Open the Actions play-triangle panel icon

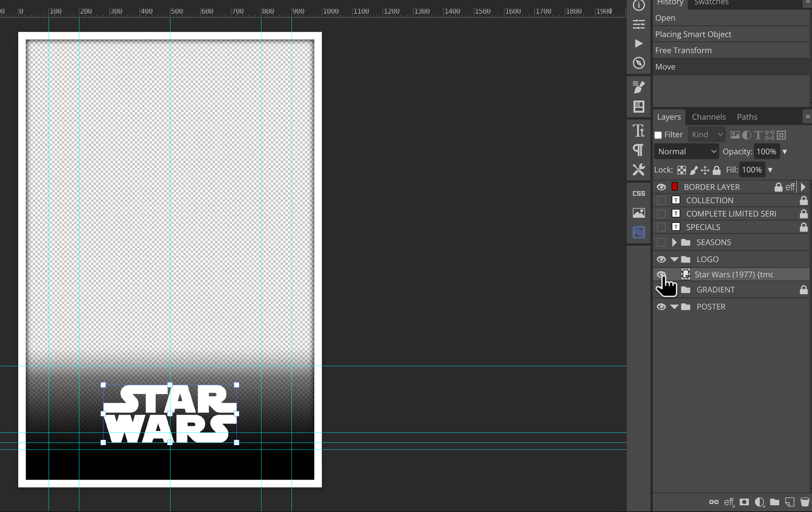(x=639, y=43)
